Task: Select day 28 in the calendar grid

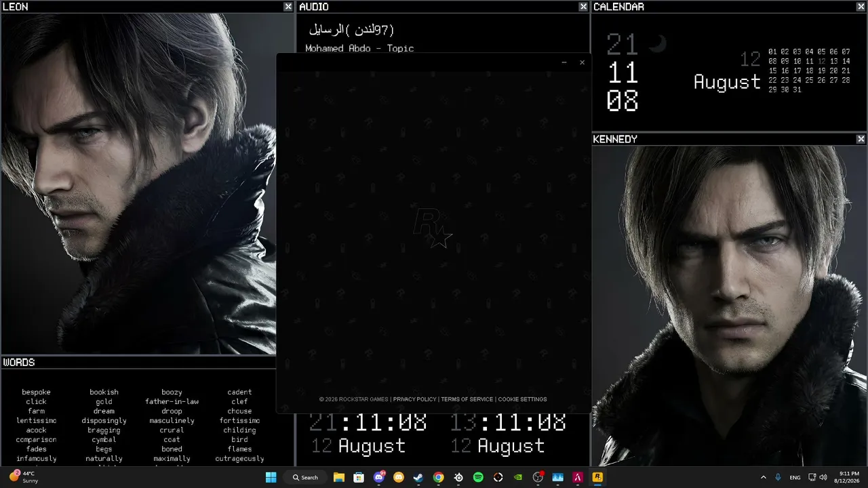Action: [x=846, y=80]
